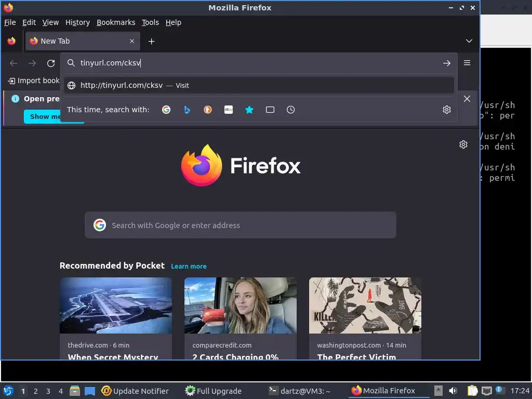
Task: Click the Show me button
Action: click(x=43, y=117)
